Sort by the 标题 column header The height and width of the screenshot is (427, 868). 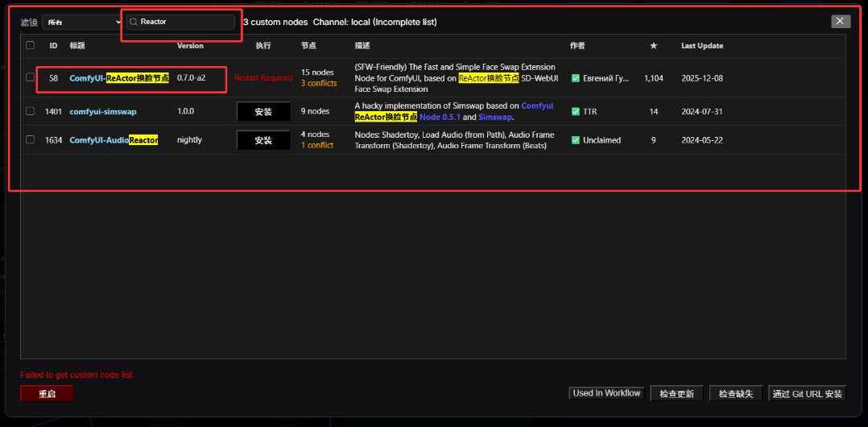(77, 46)
